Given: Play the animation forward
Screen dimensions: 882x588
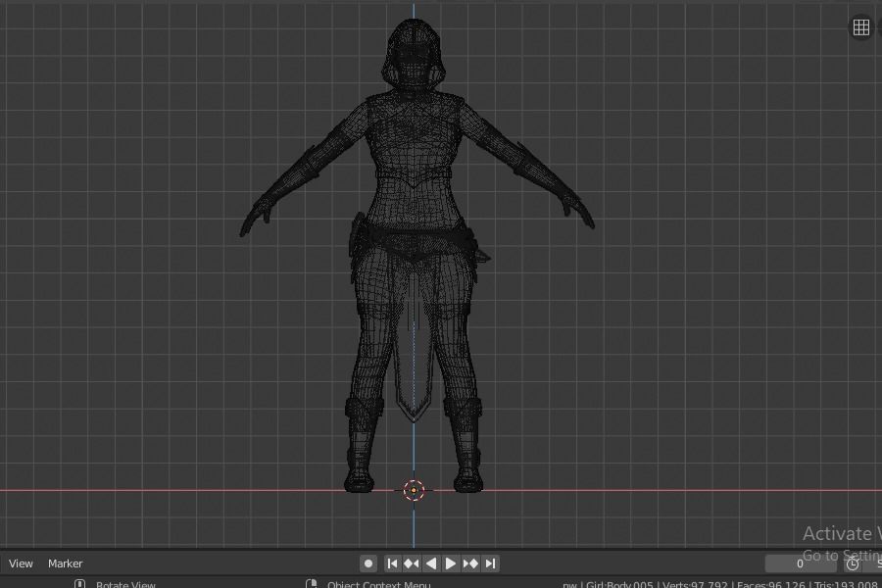Looking at the screenshot, I should click(x=450, y=563).
